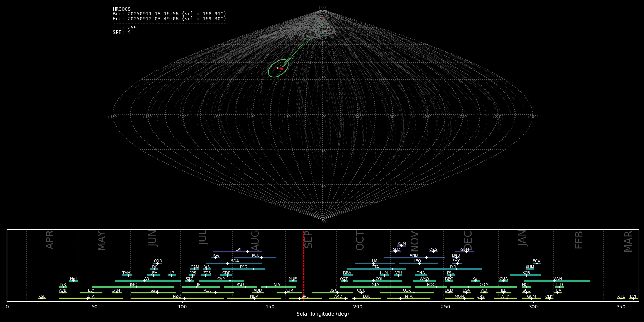Click the AAN shower label

[x=558, y=279]
